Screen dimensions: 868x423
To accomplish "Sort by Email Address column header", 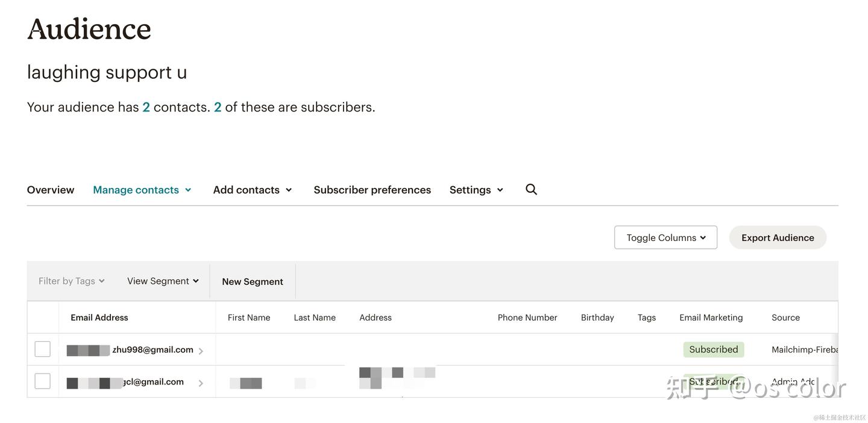I will tap(99, 318).
